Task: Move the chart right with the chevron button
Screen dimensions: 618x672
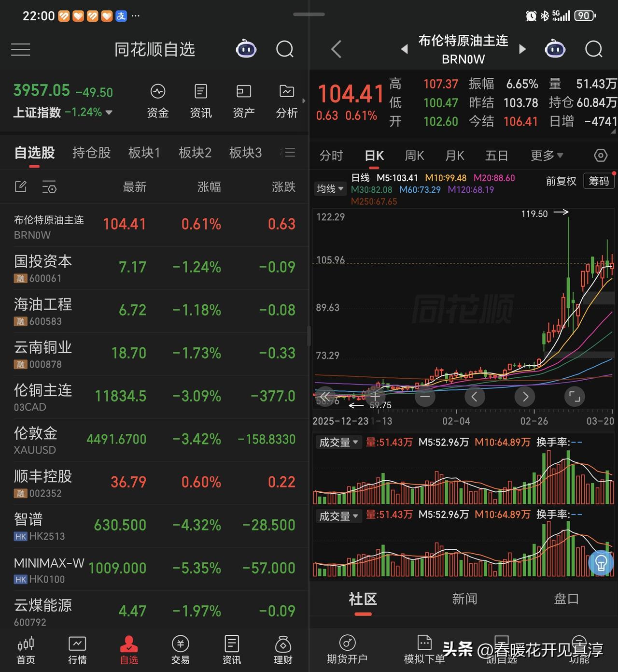Action: (525, 397)
